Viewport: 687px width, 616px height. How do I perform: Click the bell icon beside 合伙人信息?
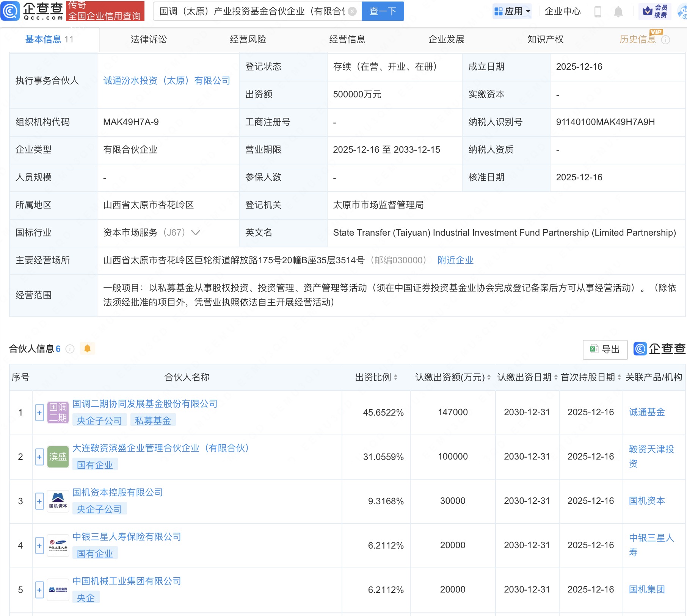88,349
